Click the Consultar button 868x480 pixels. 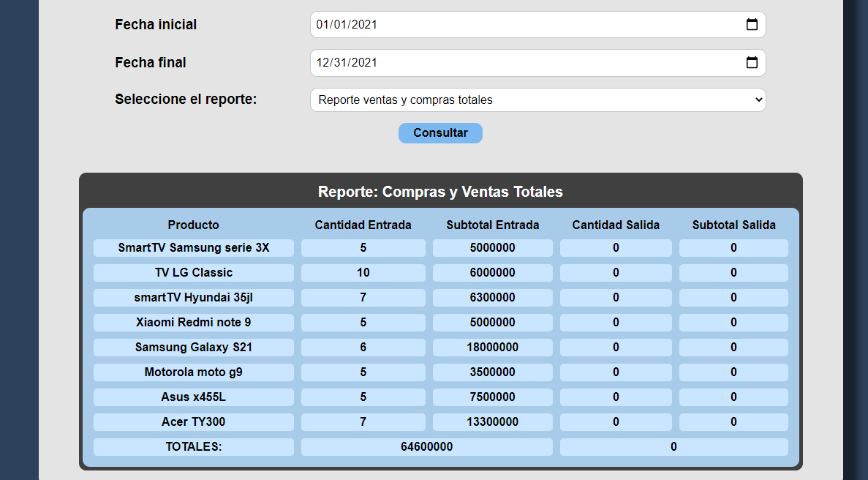pos(440,133)
